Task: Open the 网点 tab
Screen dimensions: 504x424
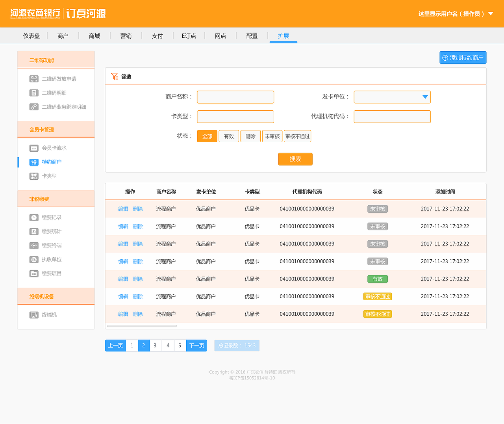Action: pyautogui.click(x=220, y=36)
